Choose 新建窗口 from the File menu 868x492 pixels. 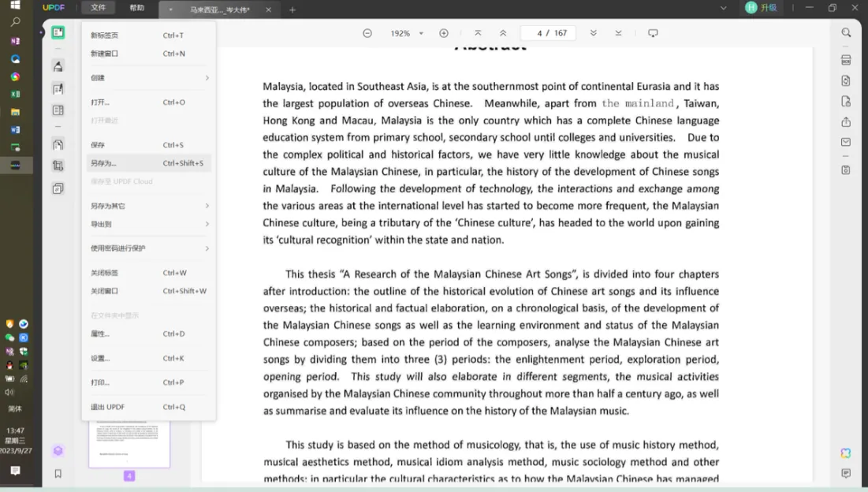[x=150, y=54]
